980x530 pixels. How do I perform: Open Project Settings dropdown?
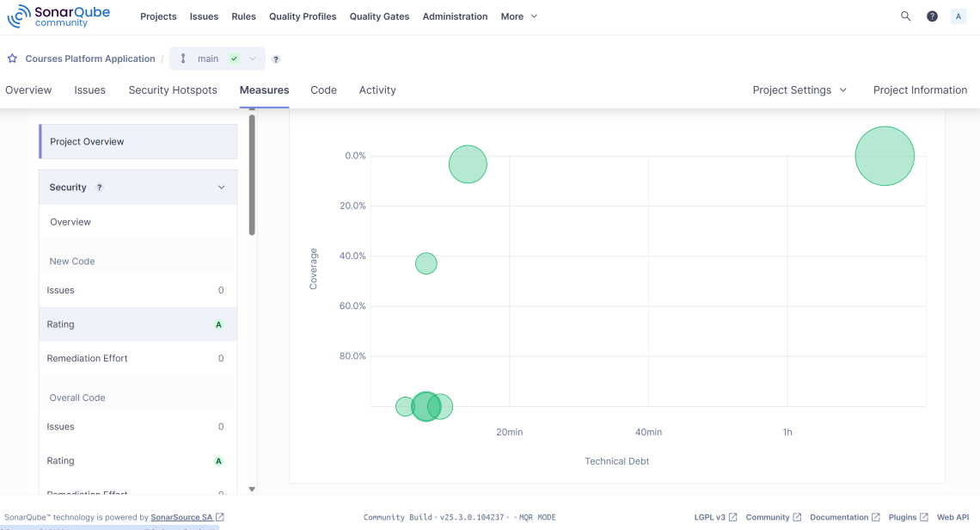[x=799, y=90]
